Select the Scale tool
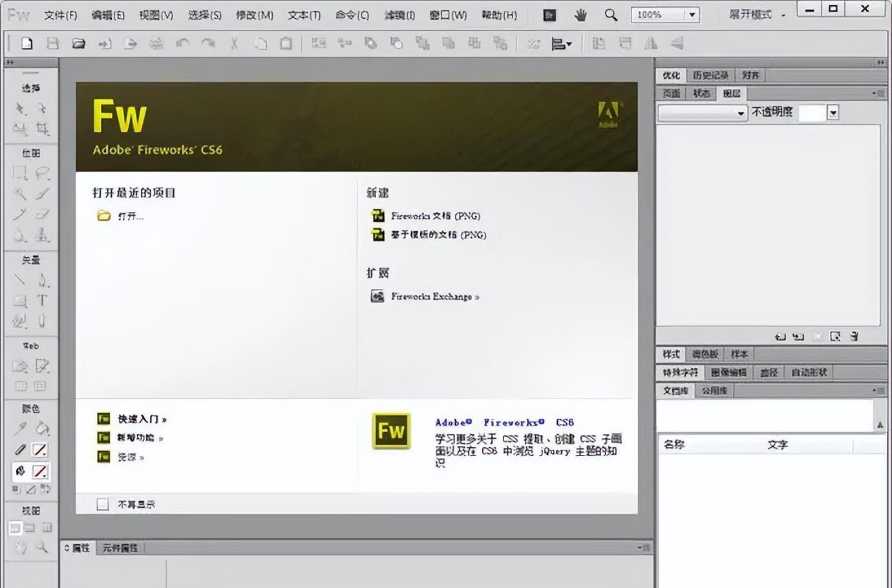The height and width of the screenshot is (588, 892). click(20, 129)
